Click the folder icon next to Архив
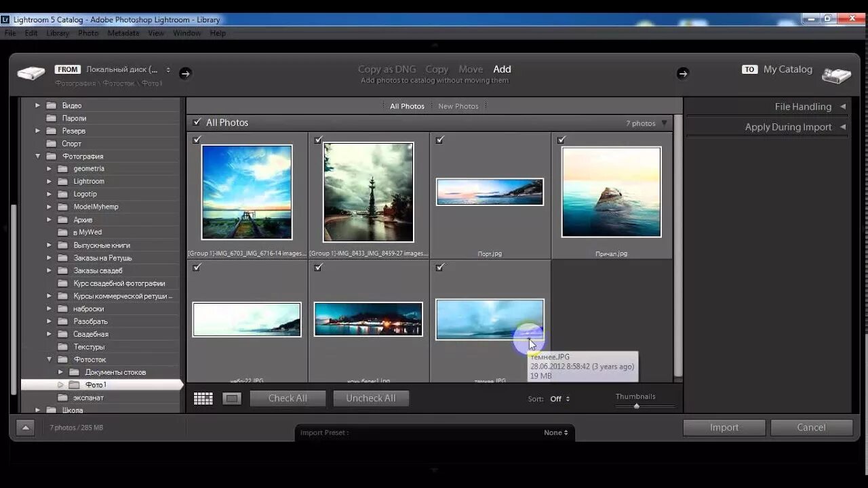Screen dimensions: 868x488 pos(62,220)
